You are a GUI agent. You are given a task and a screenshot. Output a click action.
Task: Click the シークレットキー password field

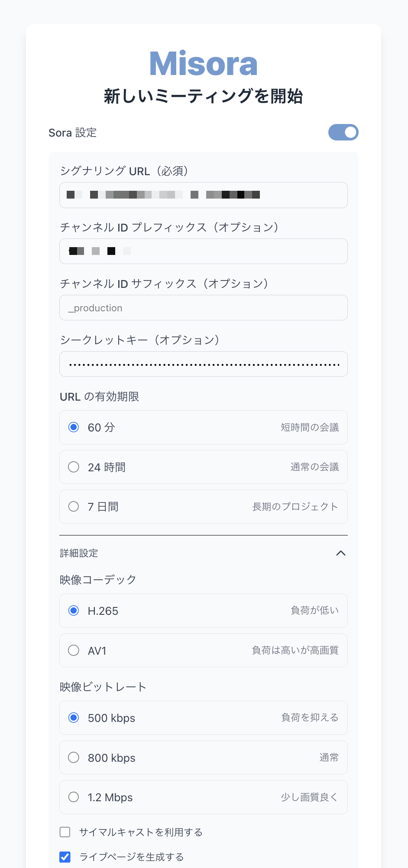tap(203, 364)
